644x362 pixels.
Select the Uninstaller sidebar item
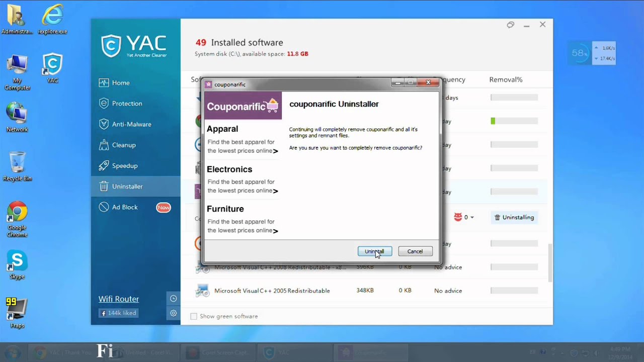(135, 187)
